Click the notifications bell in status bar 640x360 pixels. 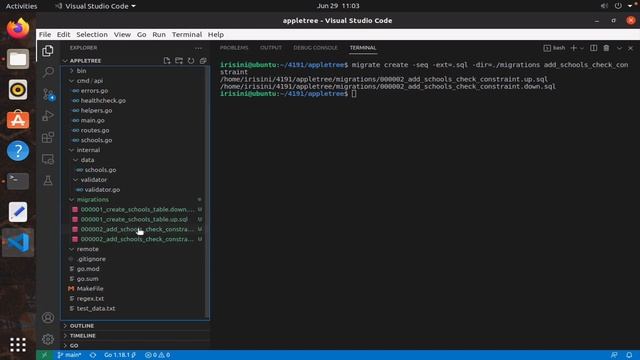629,355
